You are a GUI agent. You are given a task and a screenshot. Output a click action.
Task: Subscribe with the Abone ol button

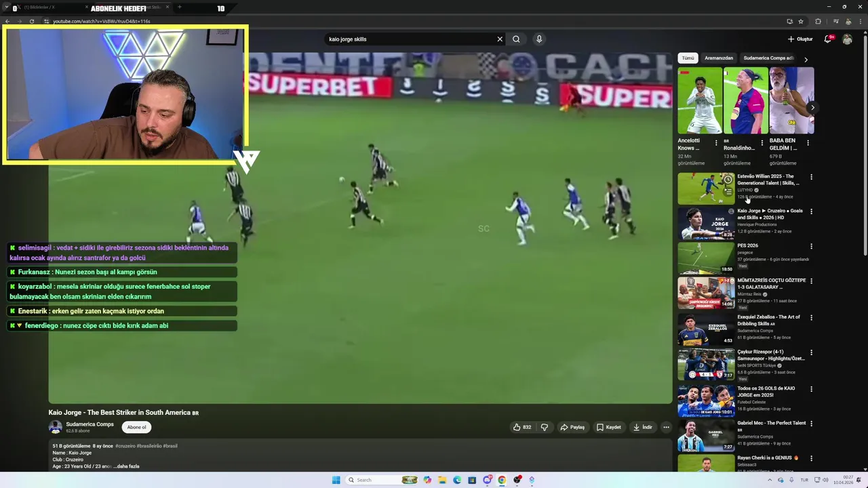coord(136,427)
